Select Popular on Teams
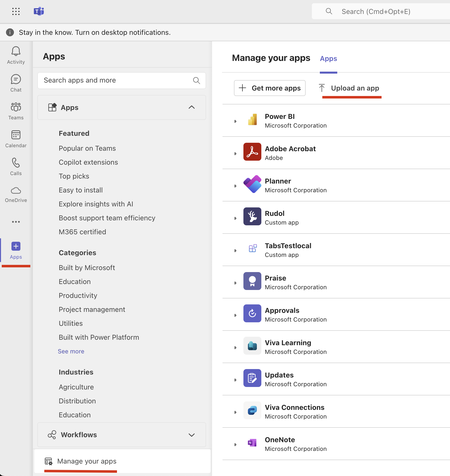 (x=87, y=148)
